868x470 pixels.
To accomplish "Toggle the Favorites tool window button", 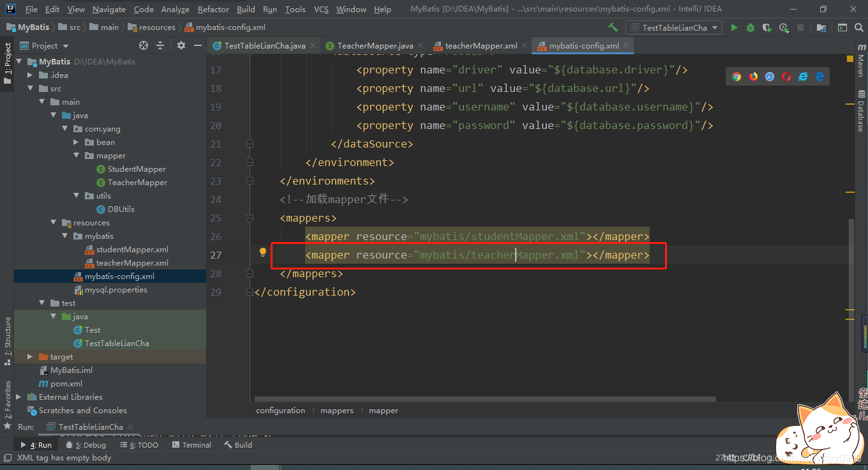I will click(7, 404).
